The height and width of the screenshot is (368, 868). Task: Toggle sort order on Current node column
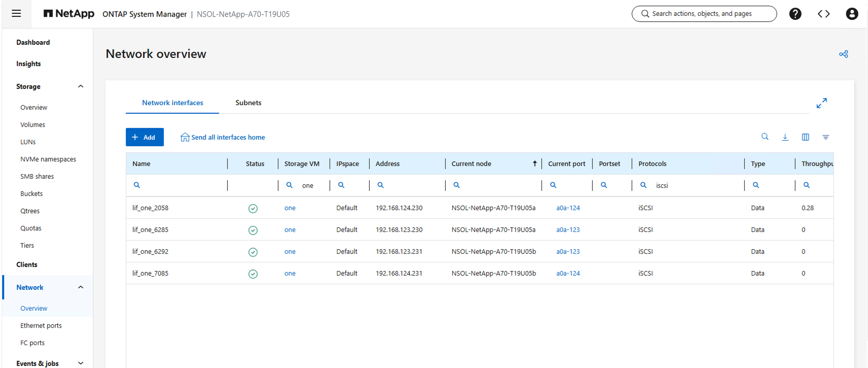pyautogui.click(x=535, y=164)
